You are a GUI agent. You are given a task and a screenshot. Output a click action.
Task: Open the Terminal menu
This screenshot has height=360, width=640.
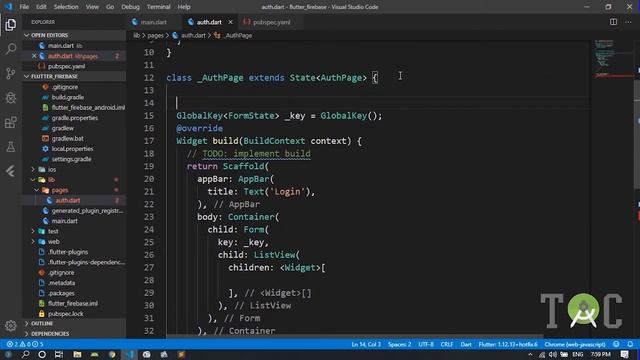click(x=158, y=7)
